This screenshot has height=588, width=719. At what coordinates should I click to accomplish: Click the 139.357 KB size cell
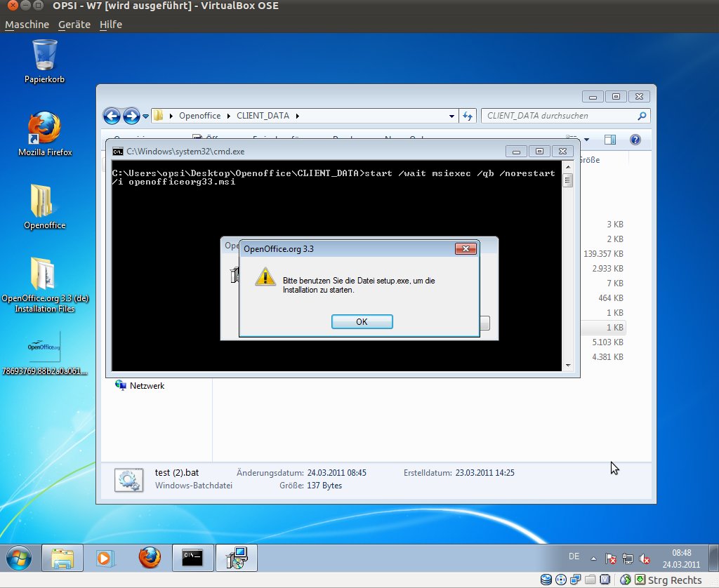(x=603, y=253)
